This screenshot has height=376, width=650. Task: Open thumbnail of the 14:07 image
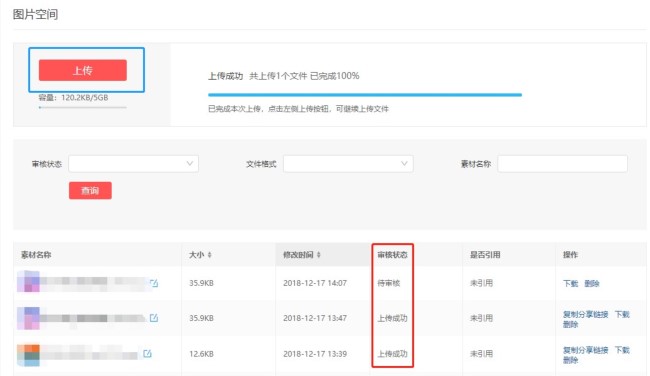coord(28,281)
